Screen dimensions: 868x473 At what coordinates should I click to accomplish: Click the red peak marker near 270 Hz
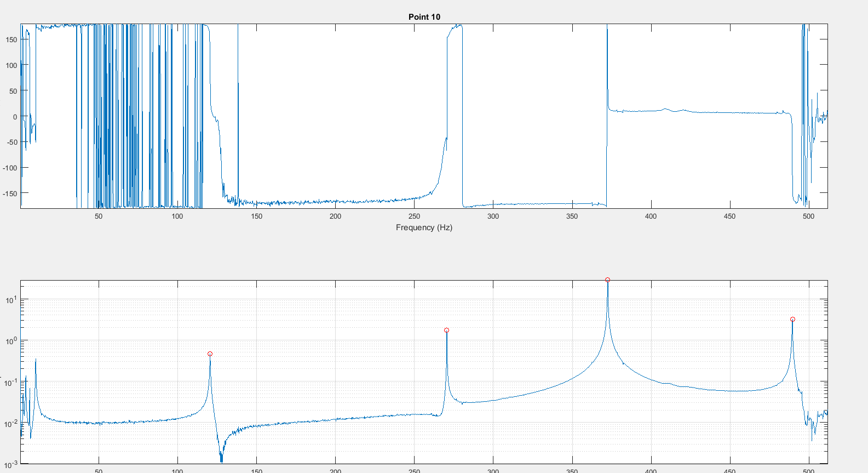(447, 330)
